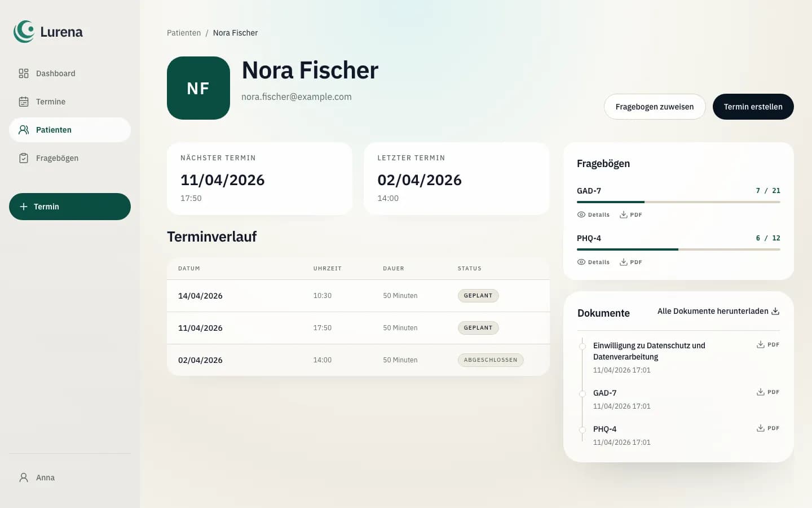Viewport: 812px width, 508px height.
Task: Click the Lurena logo
Action: 48,32
